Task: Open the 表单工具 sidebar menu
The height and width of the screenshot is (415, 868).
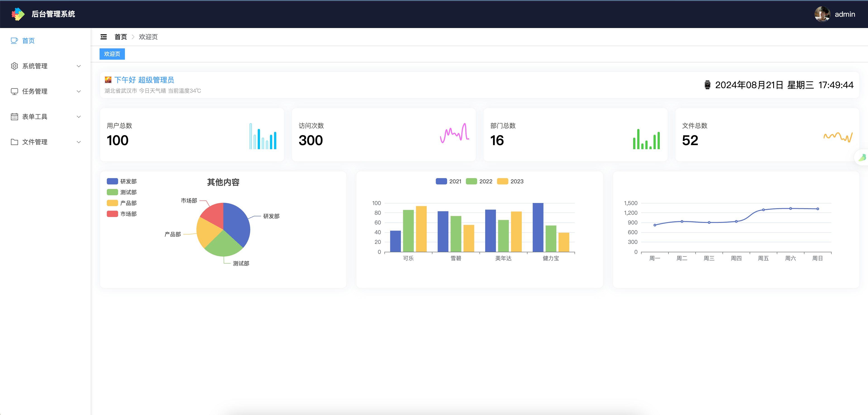Action: point(45,116)
